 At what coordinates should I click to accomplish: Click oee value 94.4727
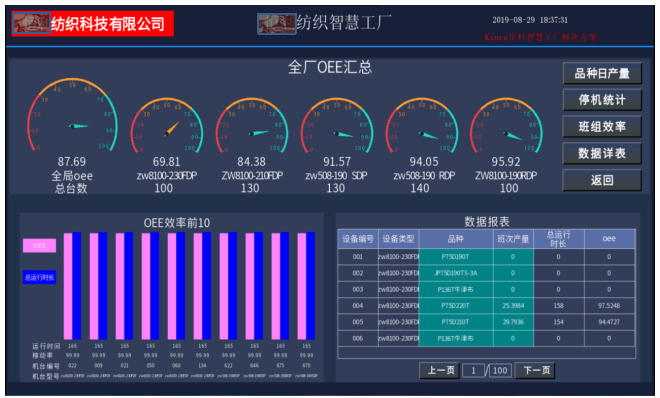[x=609, y=322]
